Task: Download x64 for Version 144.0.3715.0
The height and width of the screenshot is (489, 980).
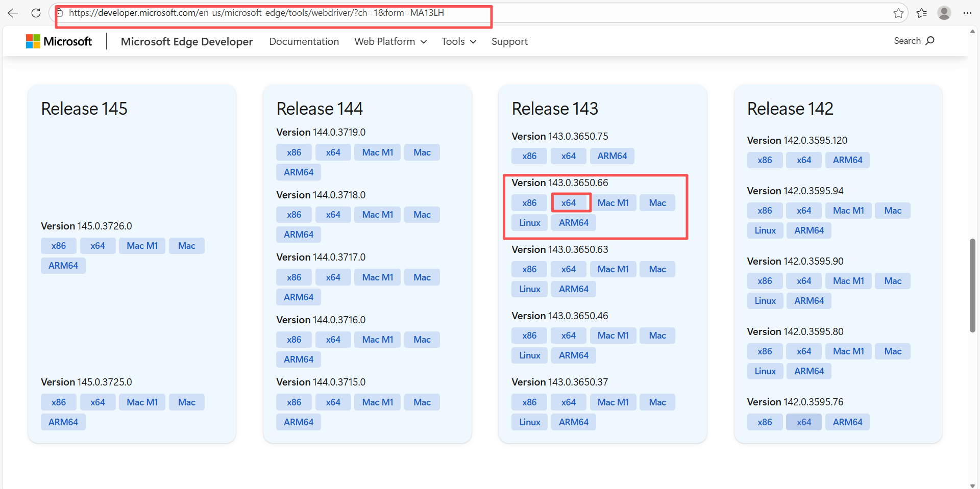Action: point(333,402)
